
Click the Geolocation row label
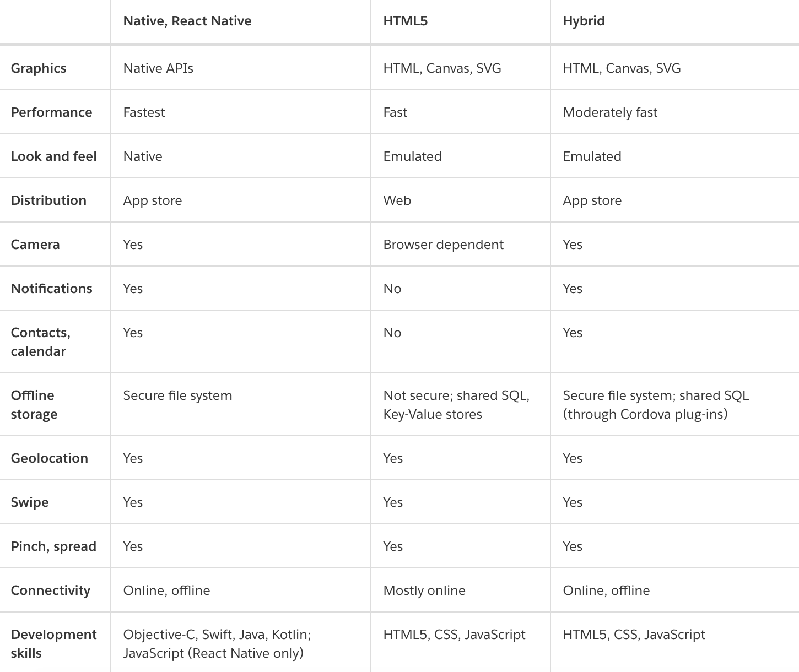pos(49,458)
